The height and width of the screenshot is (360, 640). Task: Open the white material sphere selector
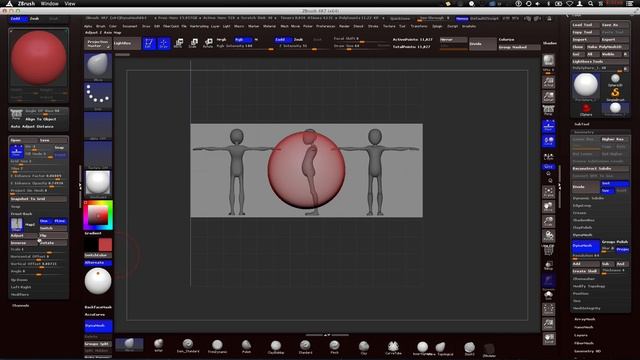pos(98,184)
